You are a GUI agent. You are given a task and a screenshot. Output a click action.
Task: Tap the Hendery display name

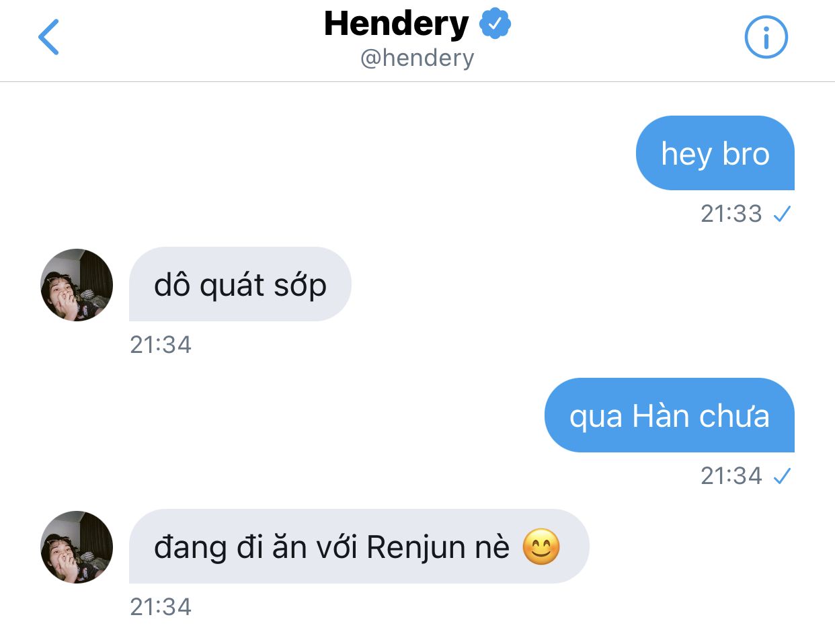[x=396, y=24]
